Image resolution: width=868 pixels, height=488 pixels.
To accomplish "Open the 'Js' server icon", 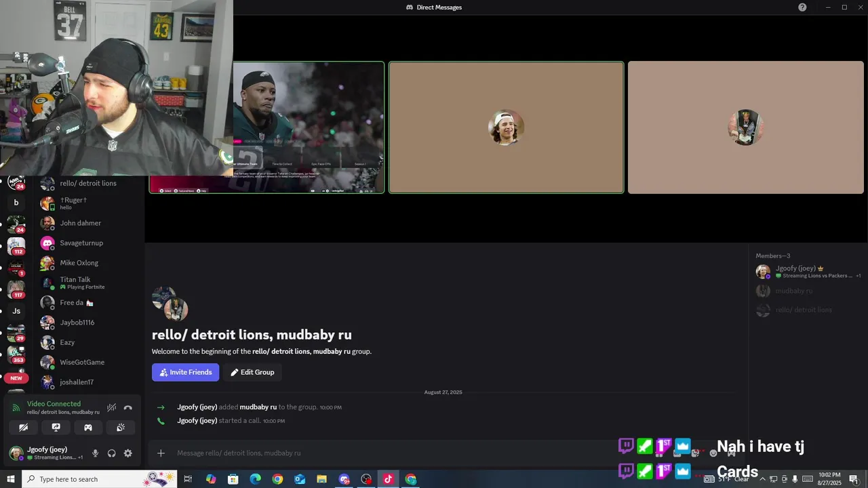I will 16,311.
